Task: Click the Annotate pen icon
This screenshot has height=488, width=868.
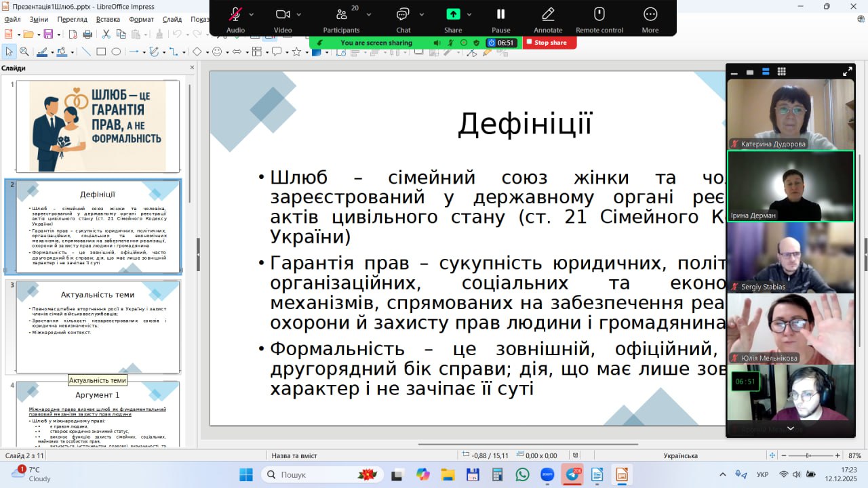Action: point(548,14)
